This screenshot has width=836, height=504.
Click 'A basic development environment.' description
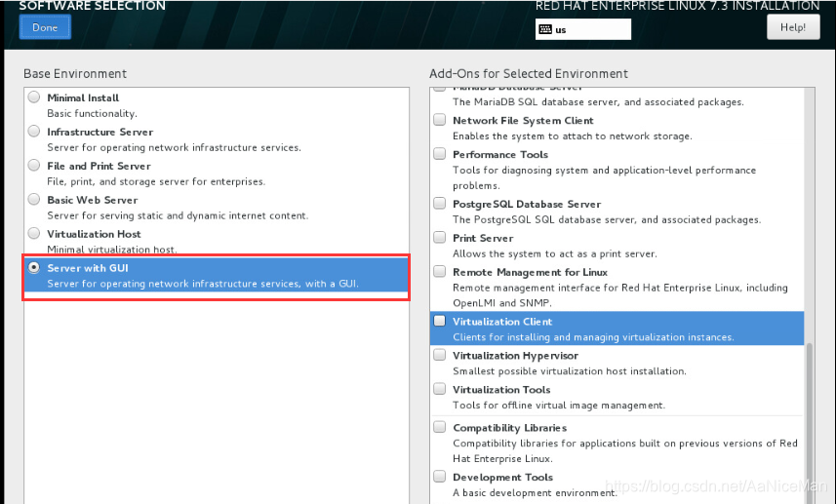(535, 493)
